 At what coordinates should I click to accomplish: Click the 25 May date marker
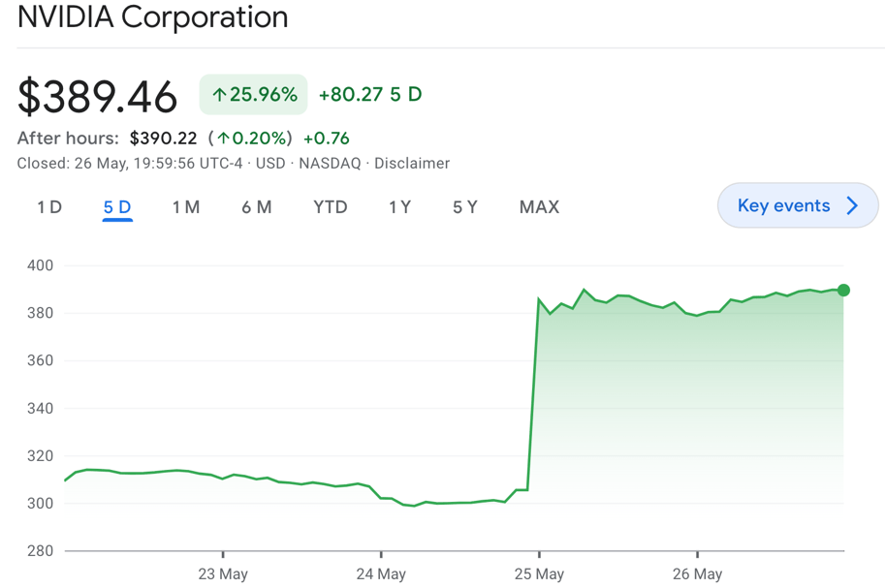[539, 573]
